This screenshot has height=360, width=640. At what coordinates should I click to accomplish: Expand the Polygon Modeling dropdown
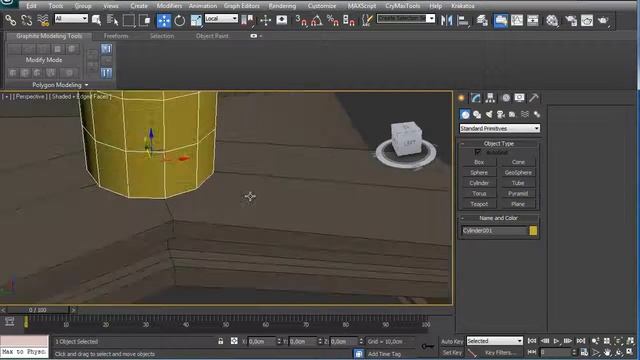tap(60, 85)
